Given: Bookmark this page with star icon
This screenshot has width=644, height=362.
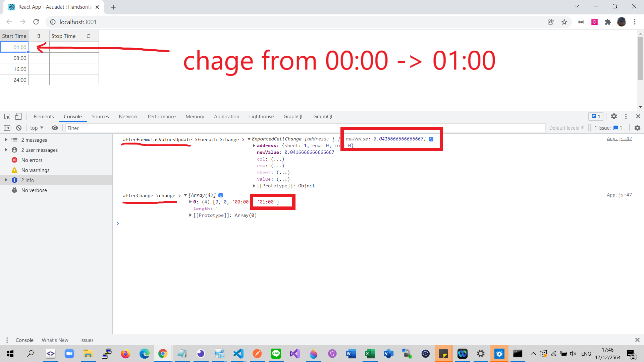Looking at the screenshot, I should (x=564, y=22).
